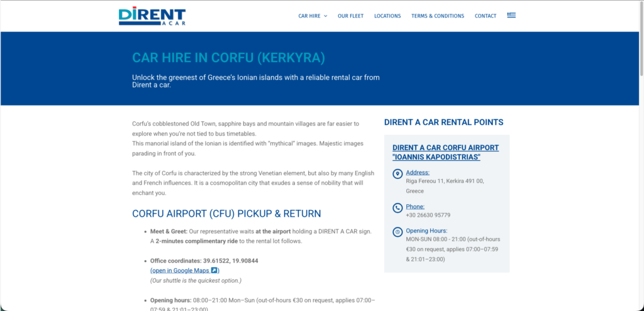Click the opening hours clock icon
The width and height of the screenshot is (644, 311).
397,232
